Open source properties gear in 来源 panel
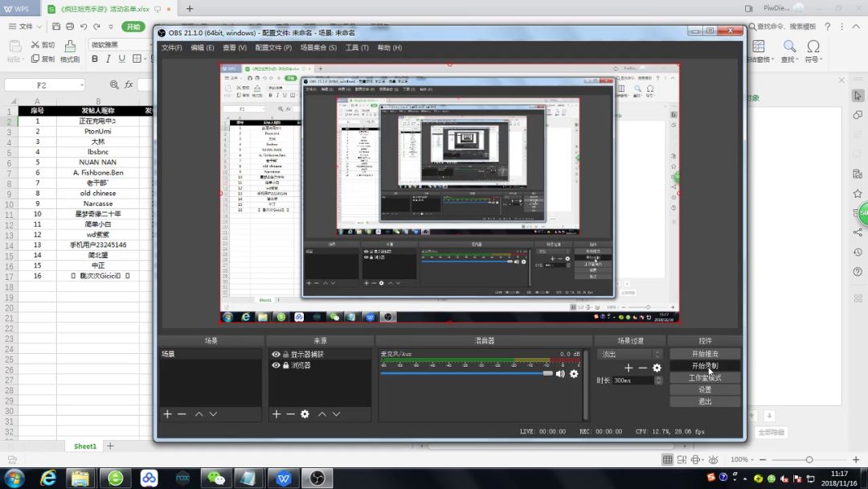The width and height of the screenshot is (868, 489). coord(305,414)
